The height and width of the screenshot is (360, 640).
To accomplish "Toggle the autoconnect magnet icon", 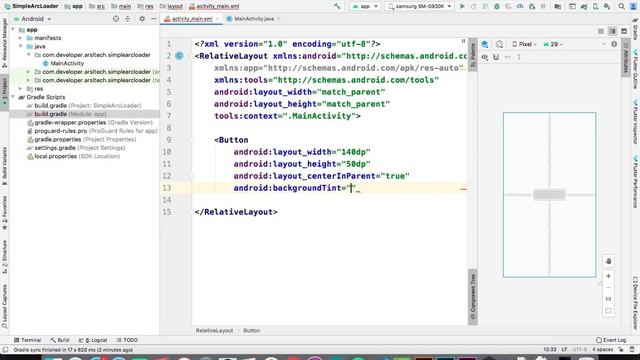I will pyautogui.click(x=496, y=57).
